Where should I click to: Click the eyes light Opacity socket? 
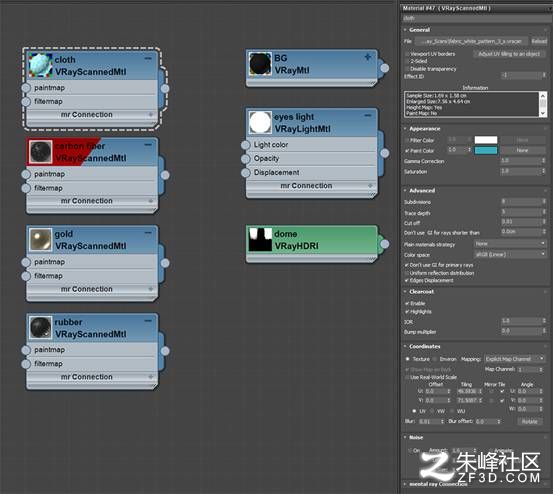245,159
